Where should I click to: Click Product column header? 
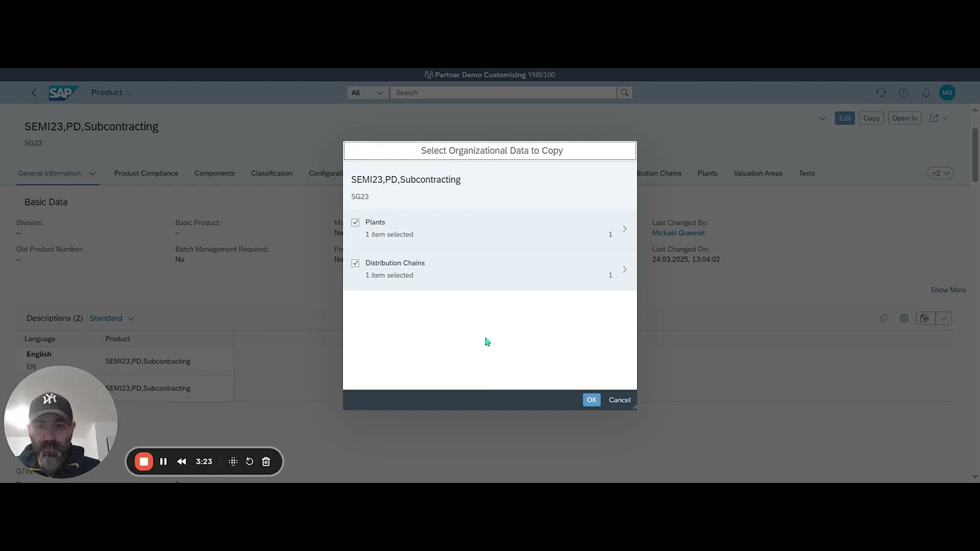click(x=118, y=339)
